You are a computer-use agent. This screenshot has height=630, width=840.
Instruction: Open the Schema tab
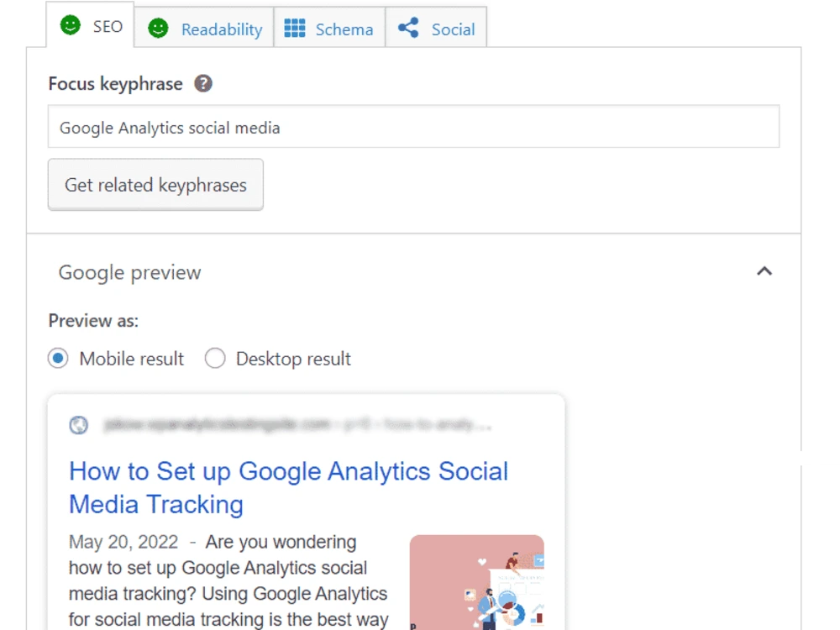[x=329, y=27]
